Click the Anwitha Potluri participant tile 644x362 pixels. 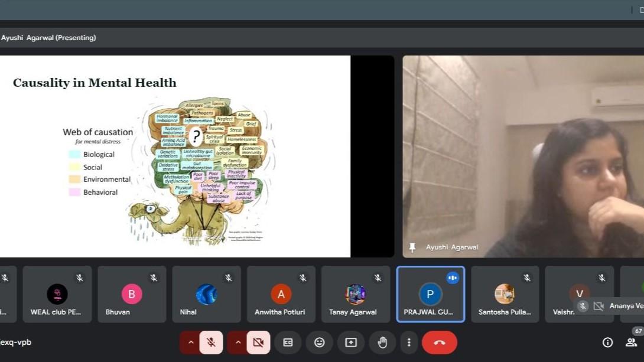click(x=281, y=294)
